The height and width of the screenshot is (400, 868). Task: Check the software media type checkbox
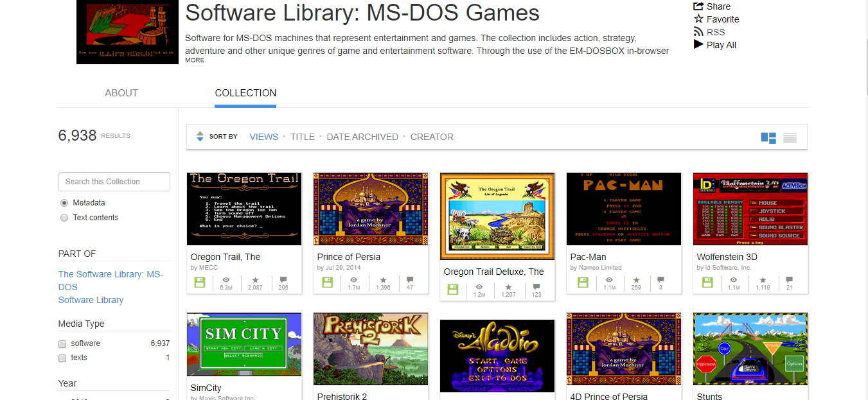click(x=62, y=343)
